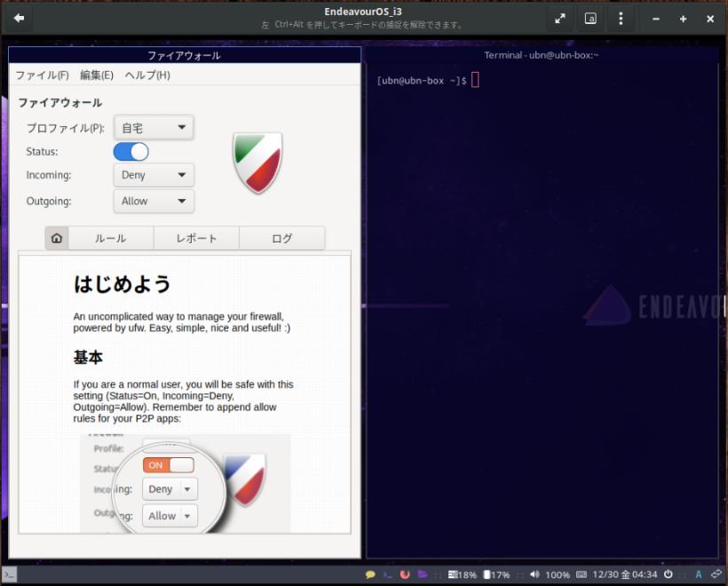Image resolution: width=728 pixels, height=586 pixels.
Task: Click the date and time 12/30 金 04:34
Action: point(625,574)
